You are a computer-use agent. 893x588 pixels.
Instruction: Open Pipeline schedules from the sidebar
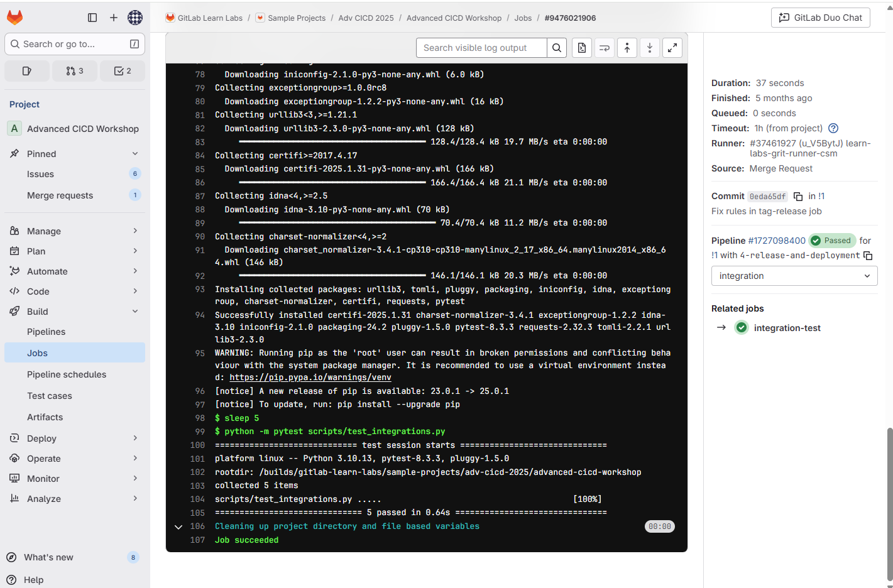coord(65,374)
